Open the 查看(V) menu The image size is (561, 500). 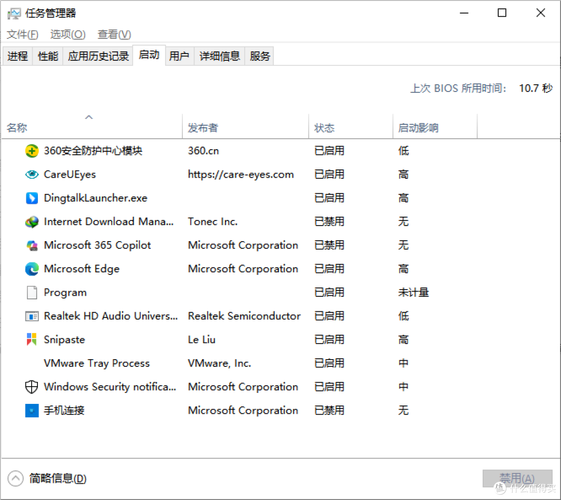pos(114,34)
